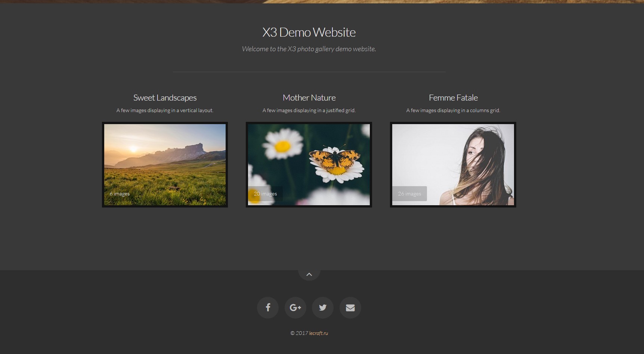Click the '26 images' count badge

click(x=409, y=194)
